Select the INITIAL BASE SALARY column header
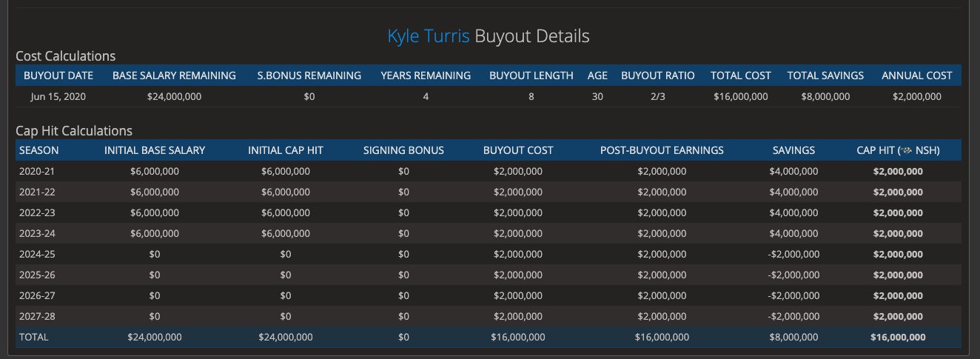Image resolution: width=980 pixels, height=359 pixels. tap(155, 150)
